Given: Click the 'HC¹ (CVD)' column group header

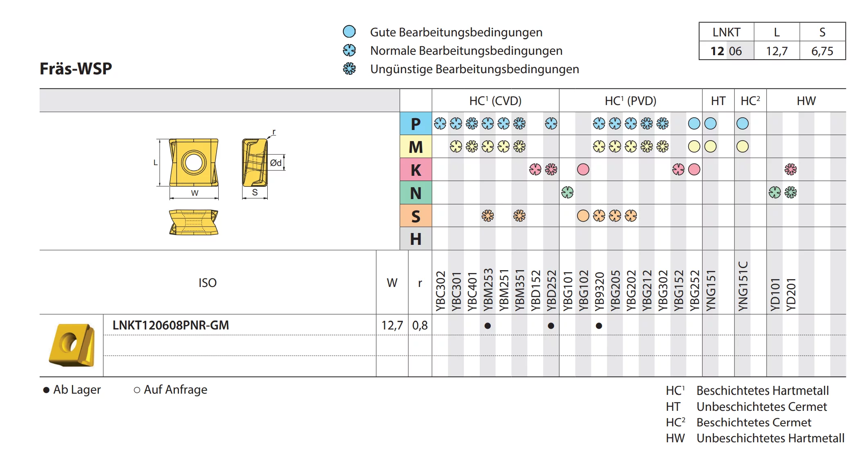Looking at the screenshot, I should (495, 101).
